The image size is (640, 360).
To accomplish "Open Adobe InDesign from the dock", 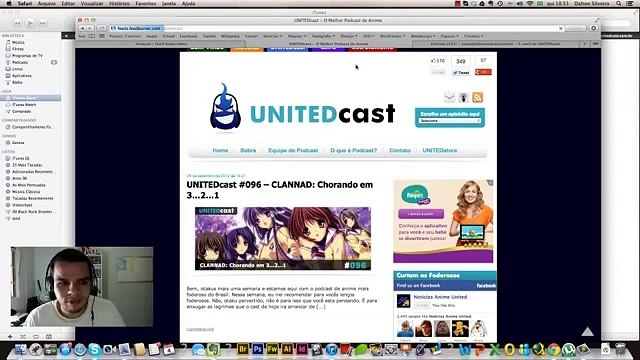I will [x=302, y=349].
